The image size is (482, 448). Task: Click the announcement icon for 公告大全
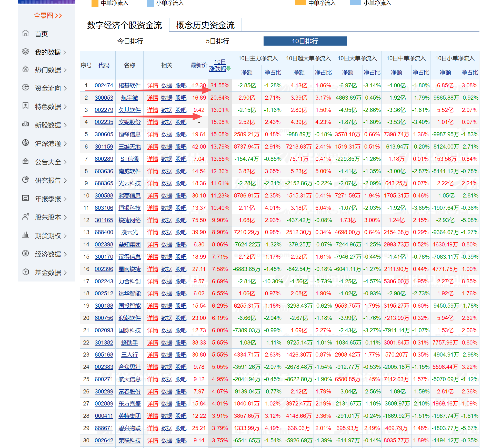pos(25,161)
